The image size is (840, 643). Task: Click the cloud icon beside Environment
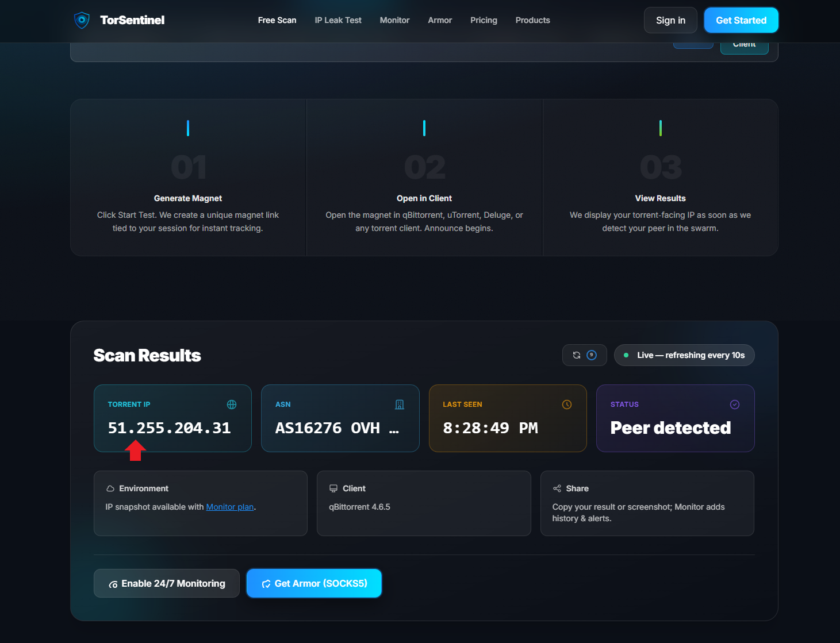click(110, 488)
